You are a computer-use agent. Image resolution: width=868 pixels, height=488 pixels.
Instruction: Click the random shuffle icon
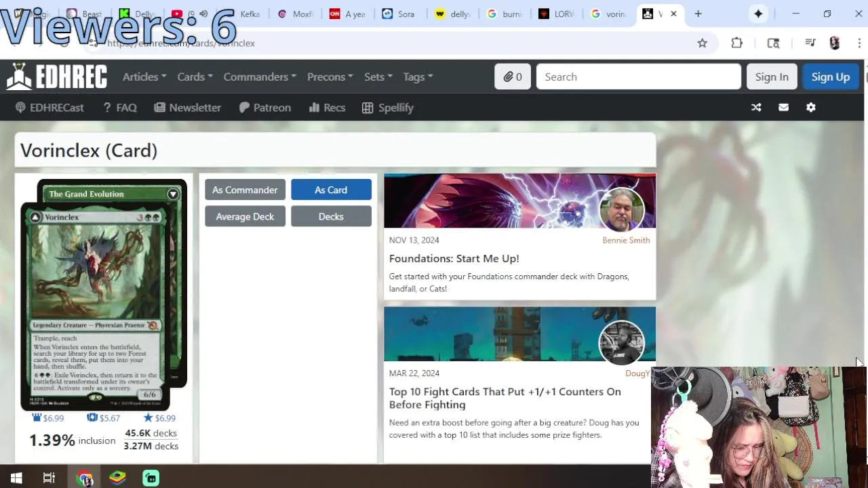click(x=756, y=107)
